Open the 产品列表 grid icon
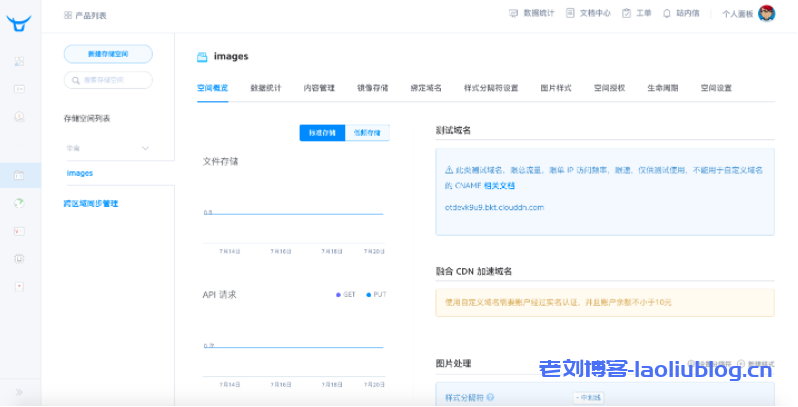The width and height of the screenshot is (798, 407). coord(67,15)
